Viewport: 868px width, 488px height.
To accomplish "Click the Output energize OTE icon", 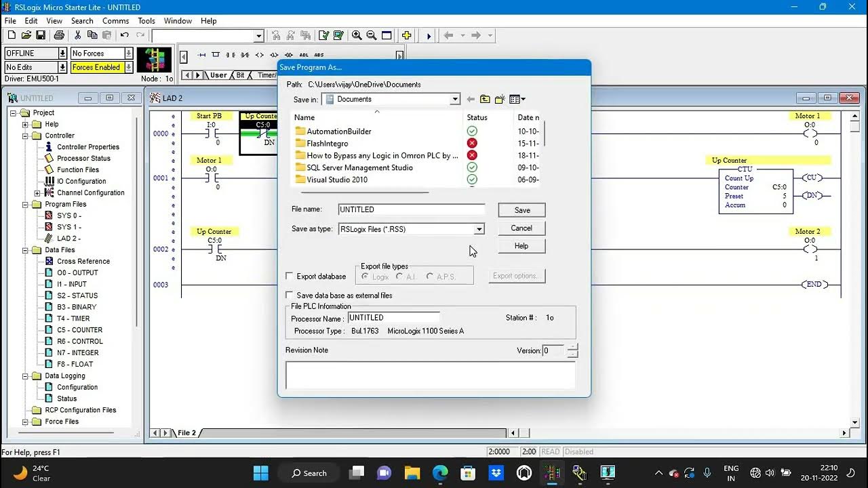I will point(260,55).
